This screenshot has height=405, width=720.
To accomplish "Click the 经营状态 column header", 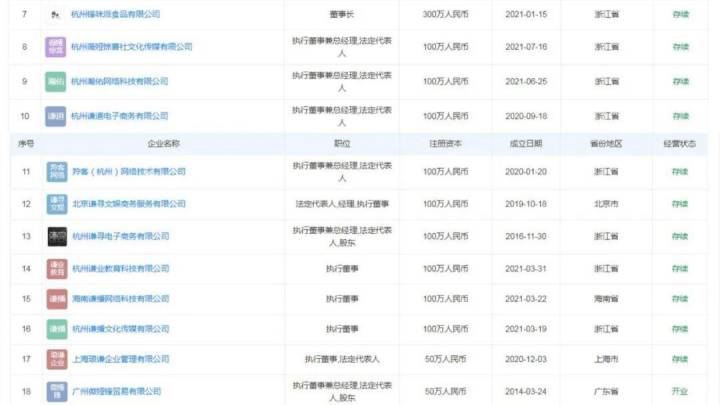I will click(680, 144).
